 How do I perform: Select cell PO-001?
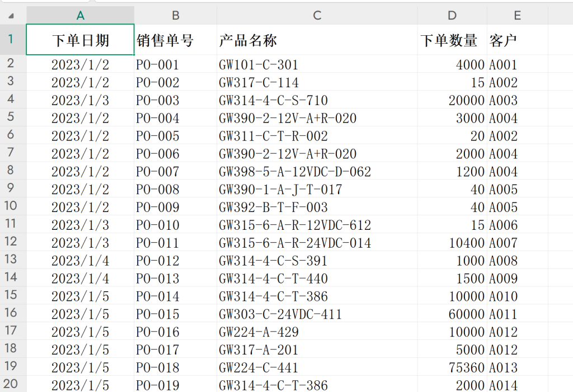pos(175,64)
